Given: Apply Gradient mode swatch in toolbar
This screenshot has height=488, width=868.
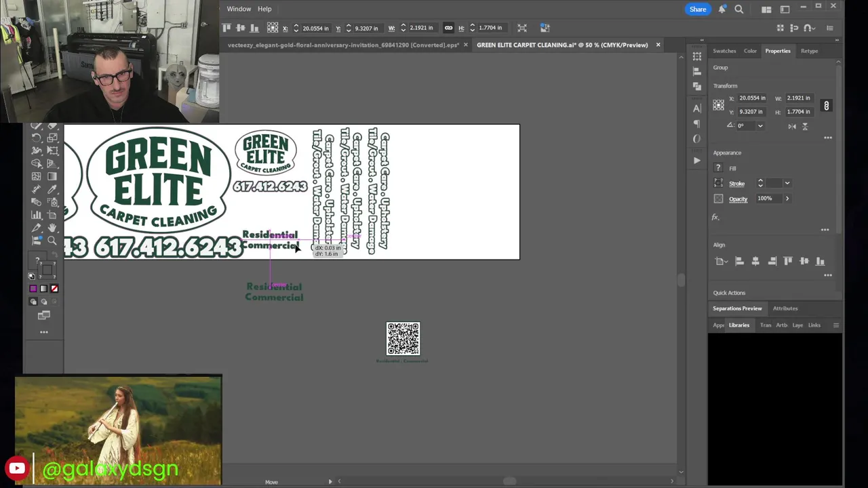Looking at the screenshot, I should pos(44,288).
